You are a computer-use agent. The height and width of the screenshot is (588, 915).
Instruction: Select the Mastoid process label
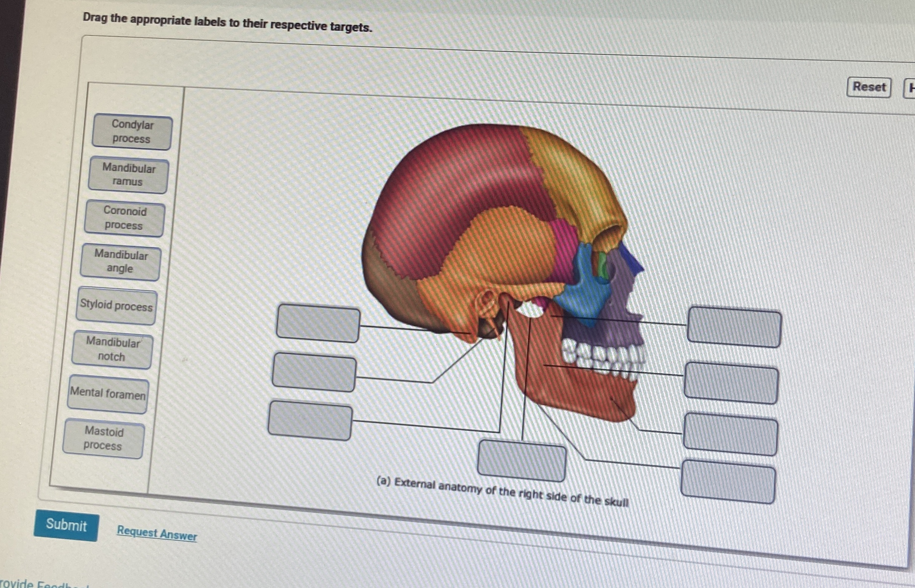104,439
